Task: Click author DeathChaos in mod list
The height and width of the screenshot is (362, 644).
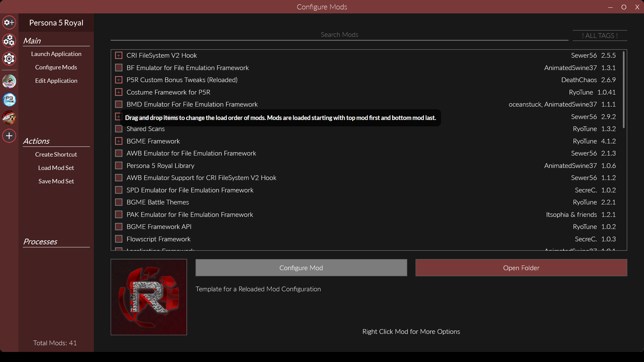Action: coord(579,80)
